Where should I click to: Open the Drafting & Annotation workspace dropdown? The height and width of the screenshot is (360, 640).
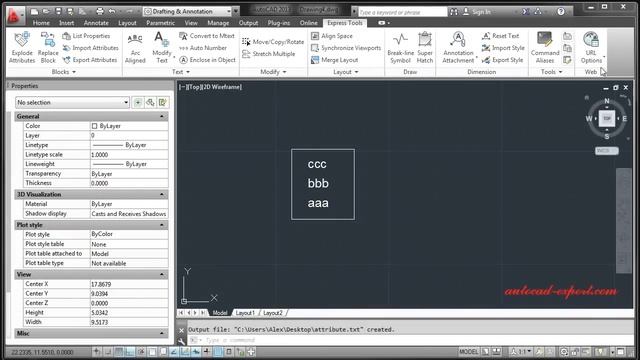(x=187, y=11)
